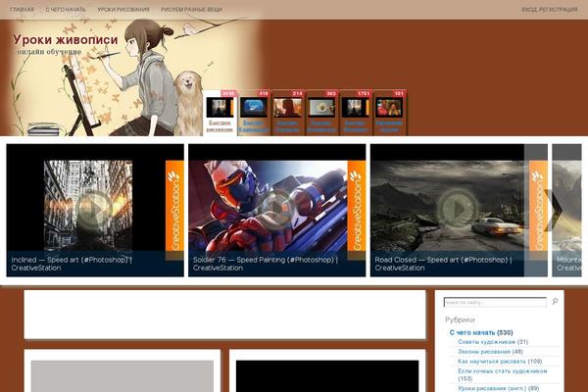Click the Soldier 76 Speed Painting title caption
The width and height of the screenshot is (588, 392).
point(266,264)
